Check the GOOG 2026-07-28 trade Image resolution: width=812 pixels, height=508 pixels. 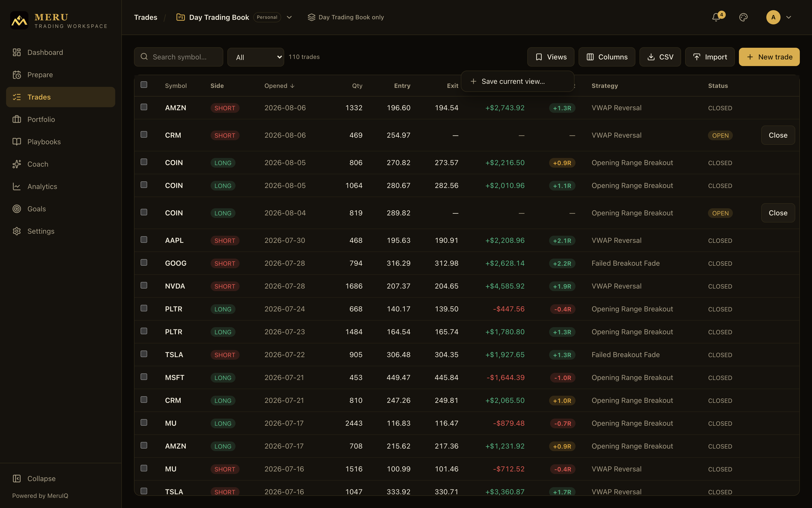click(144, 262)
